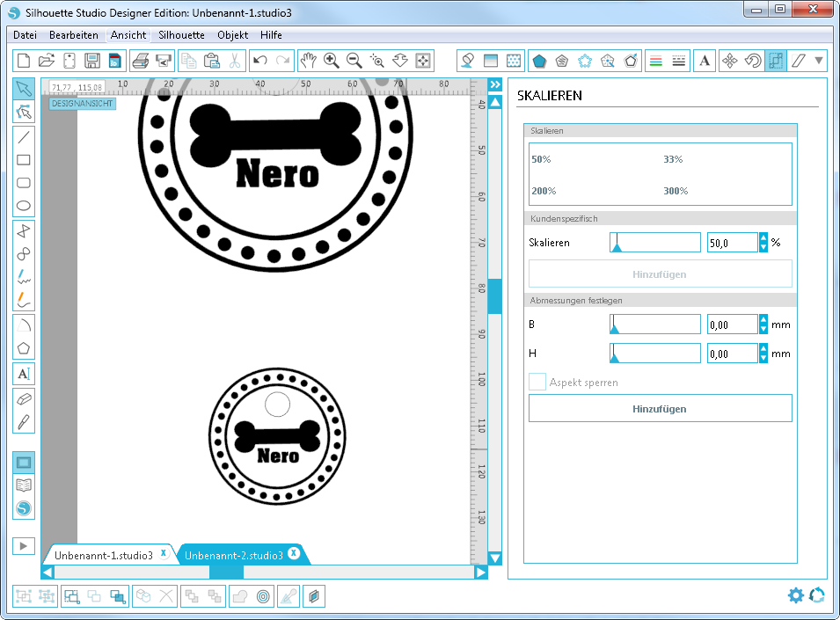This screenshot has height=620, width=840.
Task: Activate the Zoom In magnifier
Action: point(332,61)
